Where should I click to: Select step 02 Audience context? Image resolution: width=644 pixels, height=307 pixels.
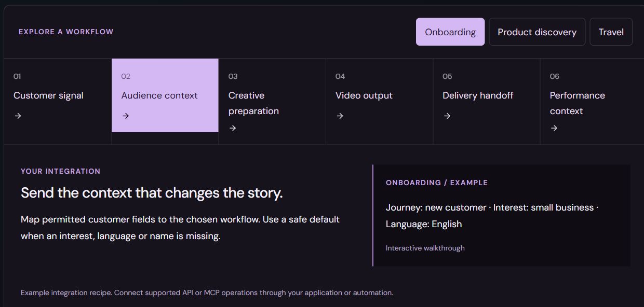(165, 95)
